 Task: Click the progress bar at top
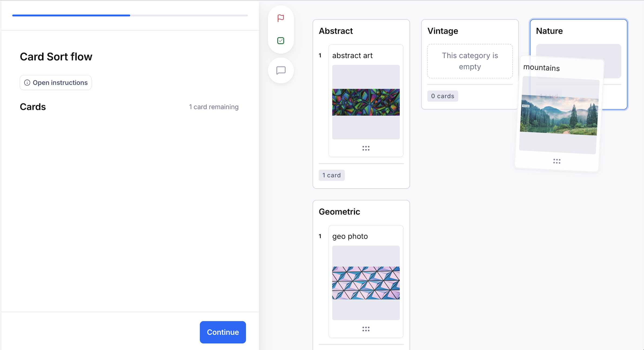coord(130,15)
